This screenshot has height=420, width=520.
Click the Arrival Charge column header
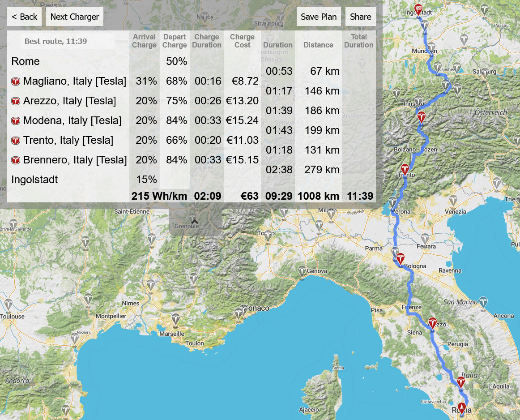coord(144,41)
